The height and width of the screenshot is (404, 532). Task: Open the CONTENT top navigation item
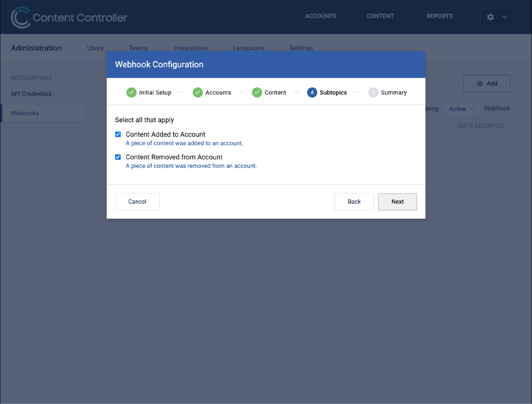coord(380,16)
